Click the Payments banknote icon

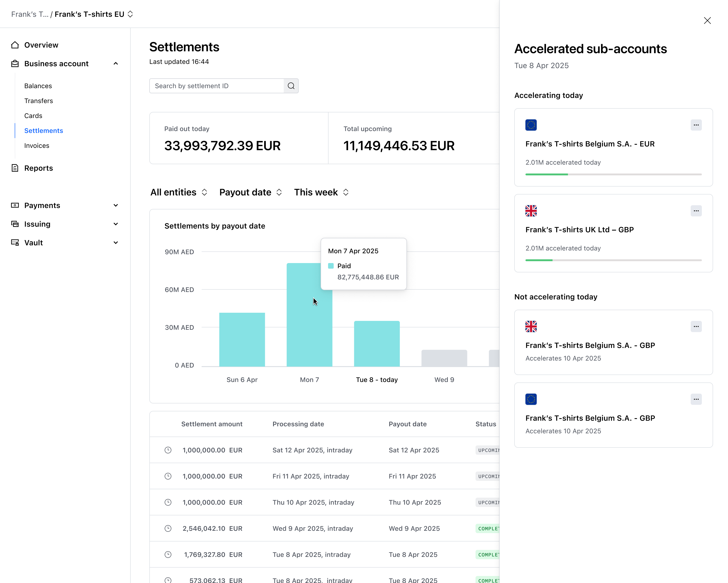(x=15, y=205)
